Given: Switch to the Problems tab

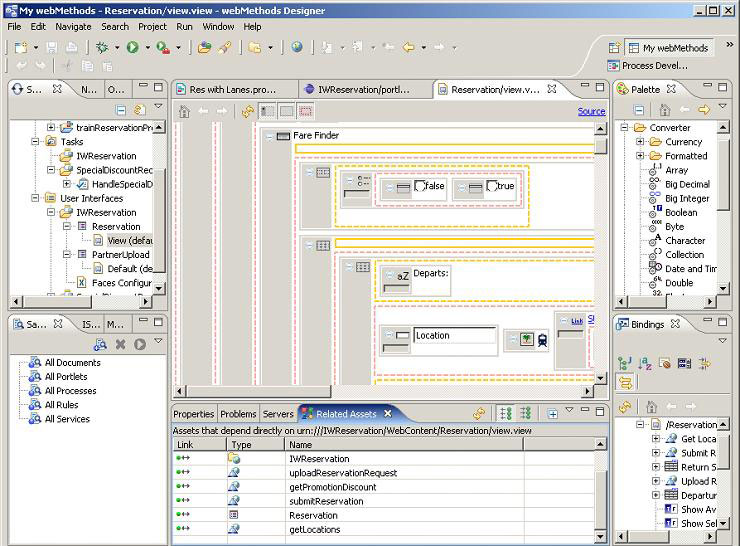Looking at the screenshot, I should 238,414.
